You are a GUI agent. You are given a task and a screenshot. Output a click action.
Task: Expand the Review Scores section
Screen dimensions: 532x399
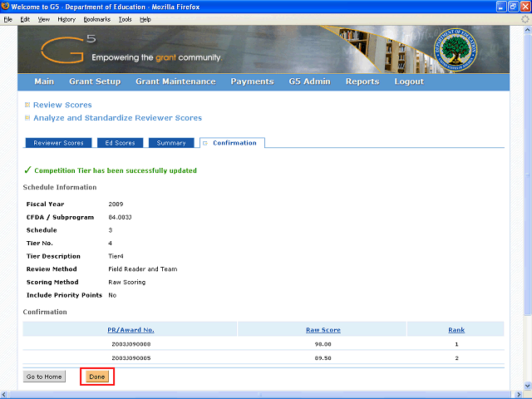click(x=27, y=105)
